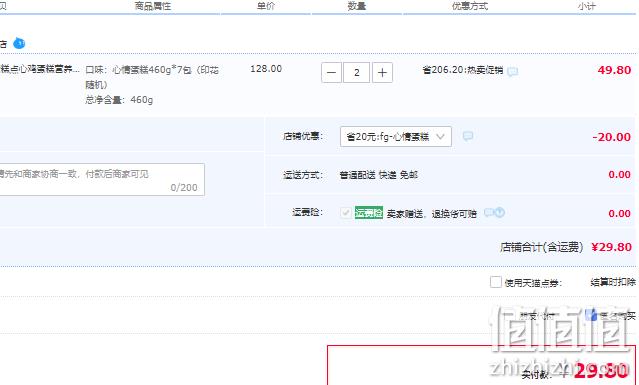Click 结算时扣除 text
639x385 pixels.
click(613, 282)
